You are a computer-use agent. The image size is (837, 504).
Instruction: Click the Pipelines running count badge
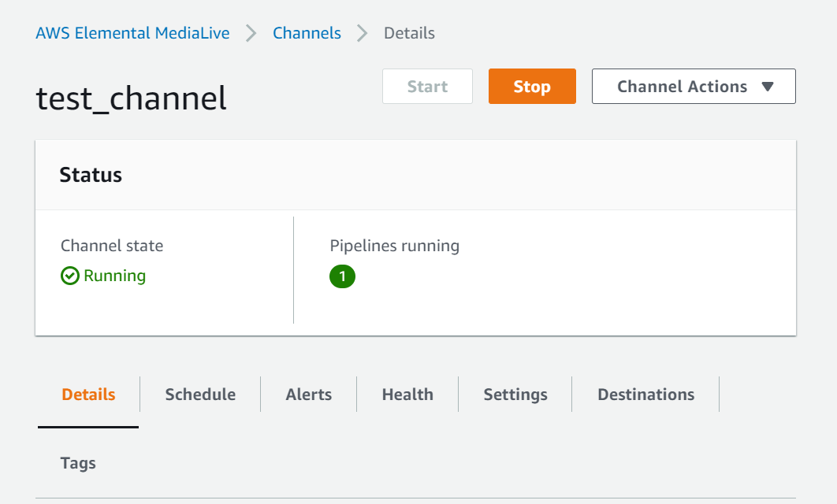(343, 277)
